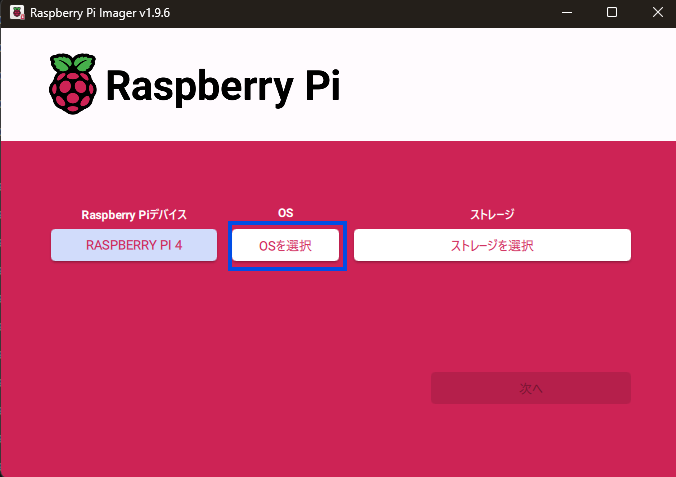This screenshot has width=676, height=477.
Task: Open the ストレージを選択 storage picker
Action: point(492,246)
